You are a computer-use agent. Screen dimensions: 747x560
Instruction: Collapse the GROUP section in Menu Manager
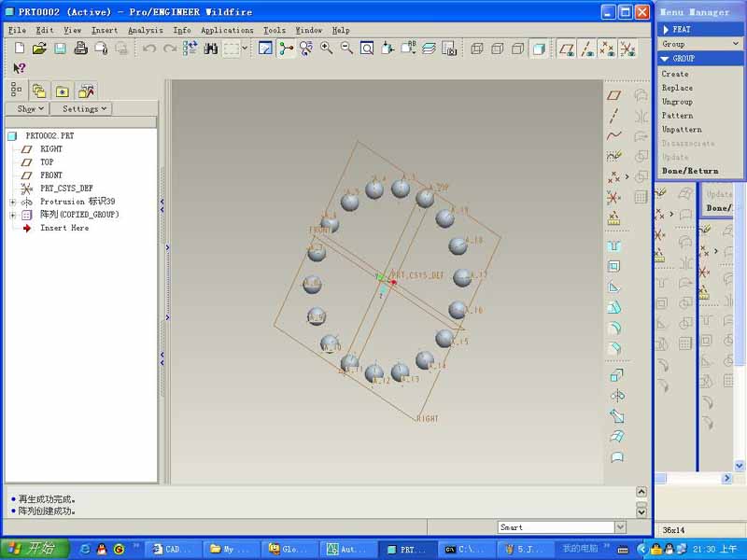(x=665, y=59)
